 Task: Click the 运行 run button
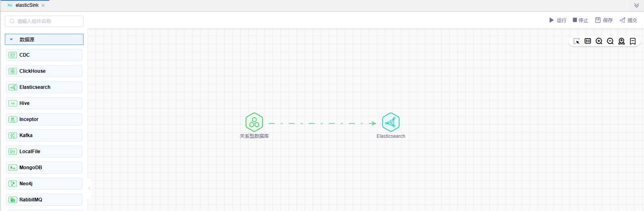(x=558, y=20)
